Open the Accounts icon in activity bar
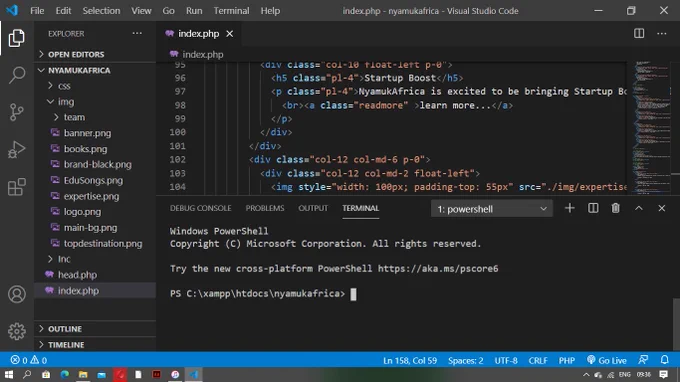The width and height of the screenshot is (680, 382). tap(16, 294)
